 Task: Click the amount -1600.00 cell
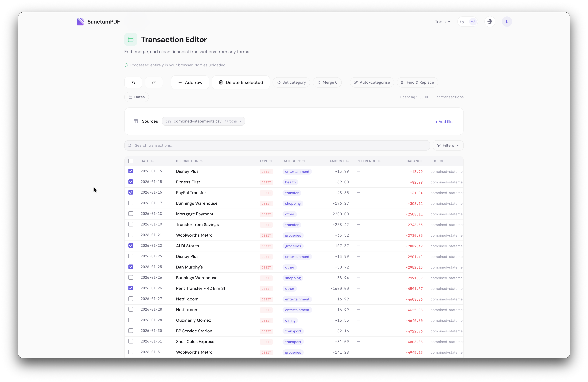340,289
